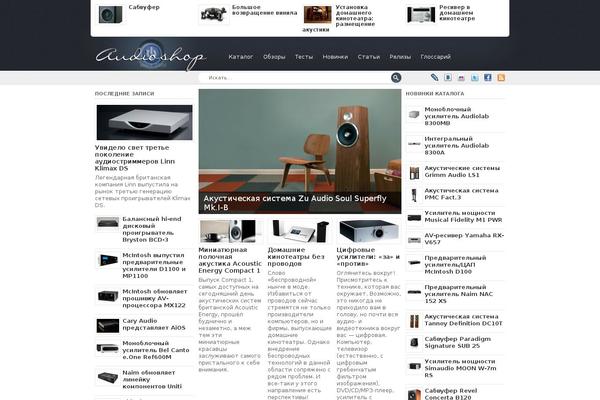Click the Naim Uniti thumbnail image

(x=108, y=377)
